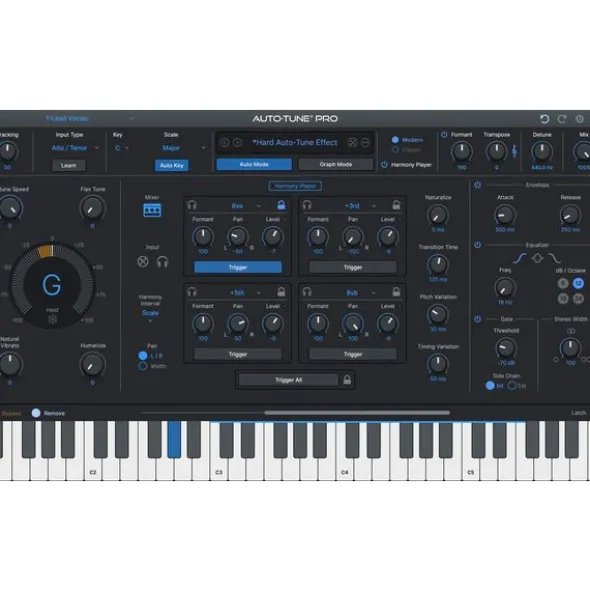
Task: Select the L/R pan radio button
Action: (x=143, y=355)
